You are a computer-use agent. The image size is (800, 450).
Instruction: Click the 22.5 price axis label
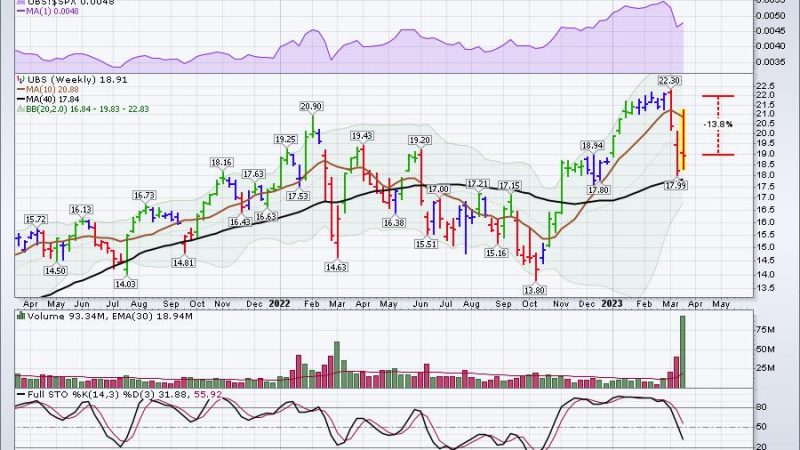(x=765, y=86)
